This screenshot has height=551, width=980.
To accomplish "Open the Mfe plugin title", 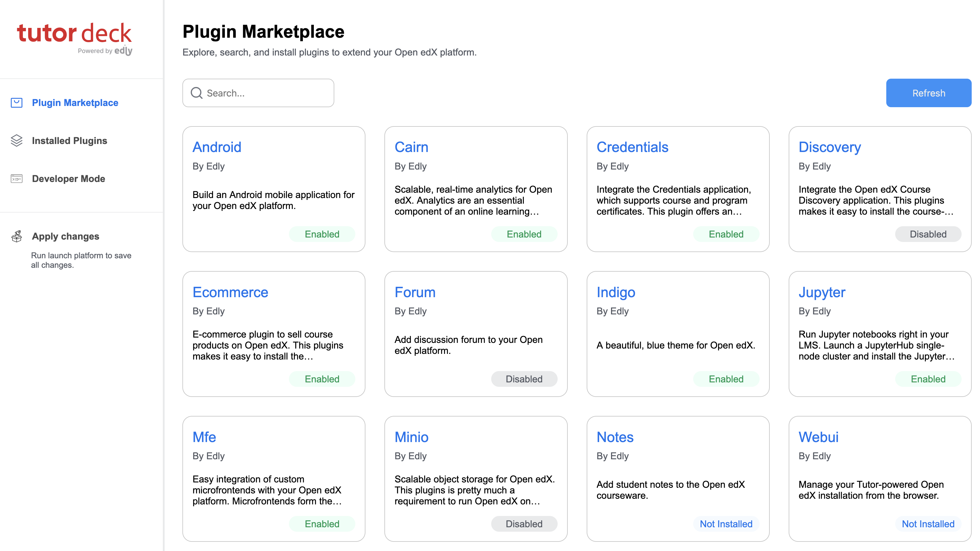I will (x=204, y=437).
